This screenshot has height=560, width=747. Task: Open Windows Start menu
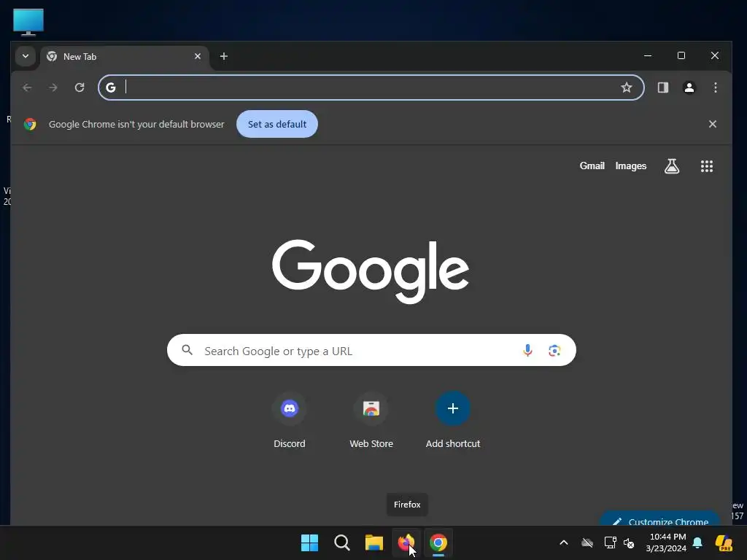click(x=309, y=542)
